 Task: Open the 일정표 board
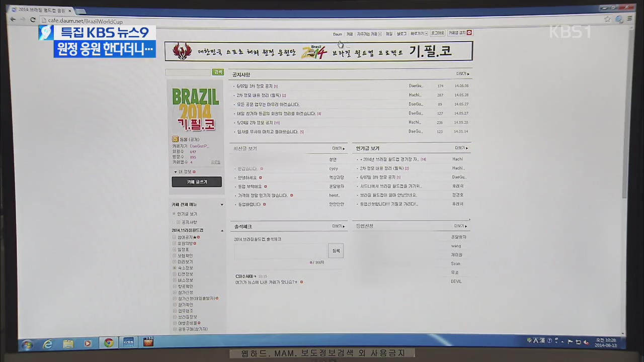coord(183,249)
